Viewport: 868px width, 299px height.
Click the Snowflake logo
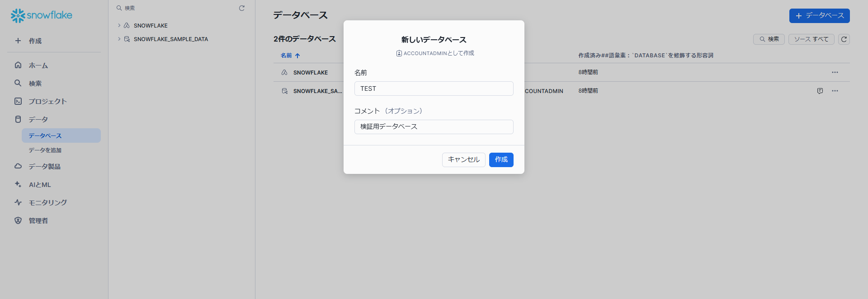point(41,15)
